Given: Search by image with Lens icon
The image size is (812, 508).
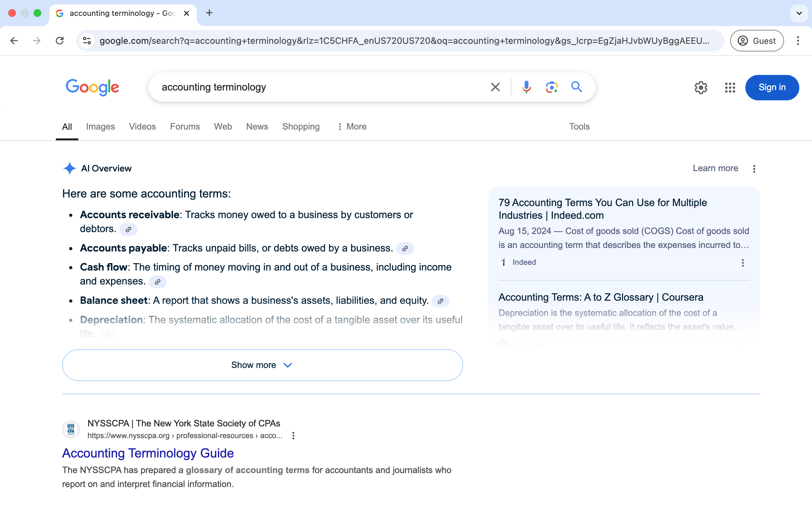Looking at the screenshot, I should [x=552, y=87].
